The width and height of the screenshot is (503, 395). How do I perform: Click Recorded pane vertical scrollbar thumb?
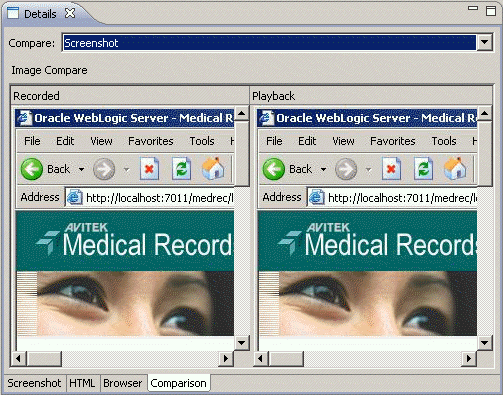point(242,153)
